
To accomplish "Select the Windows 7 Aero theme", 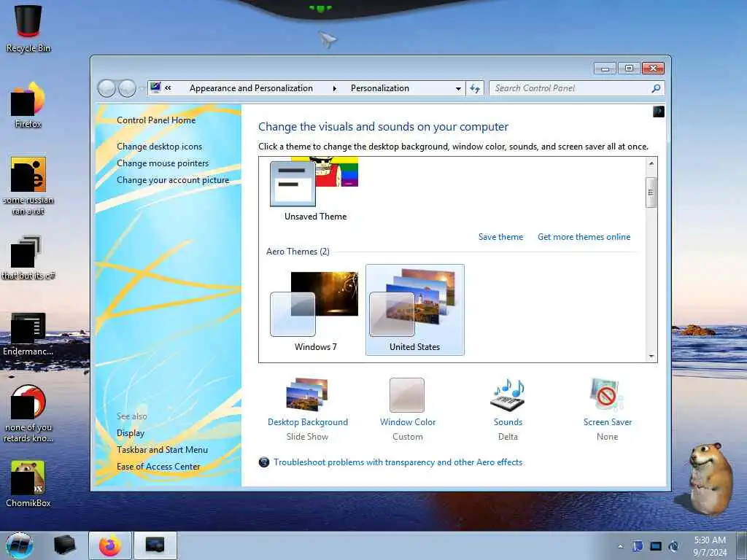I will click(x=315, y=310).
